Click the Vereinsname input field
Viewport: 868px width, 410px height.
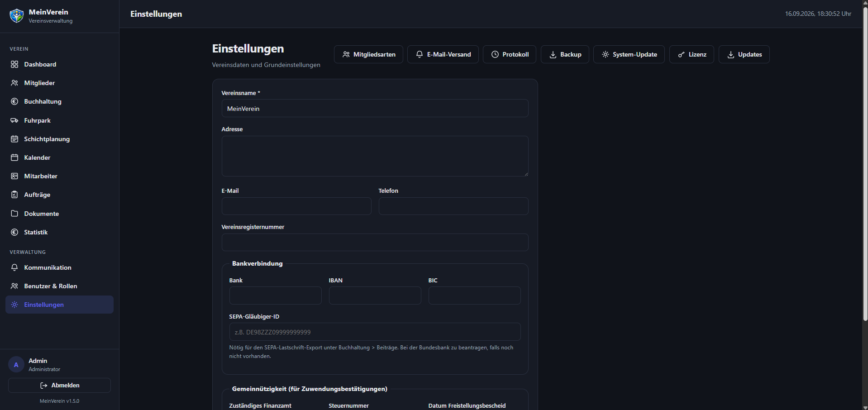point(375,108)
